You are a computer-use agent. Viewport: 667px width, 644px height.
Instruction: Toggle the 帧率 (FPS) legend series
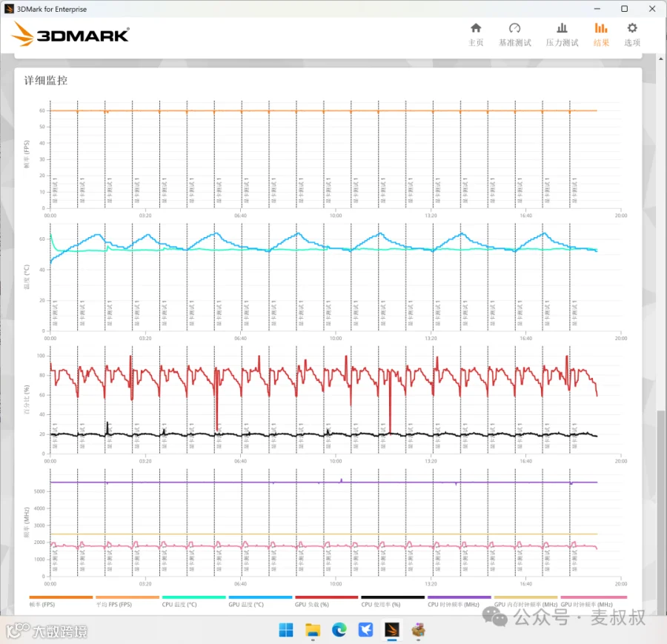pyautogui.click(x=61, y=602)
